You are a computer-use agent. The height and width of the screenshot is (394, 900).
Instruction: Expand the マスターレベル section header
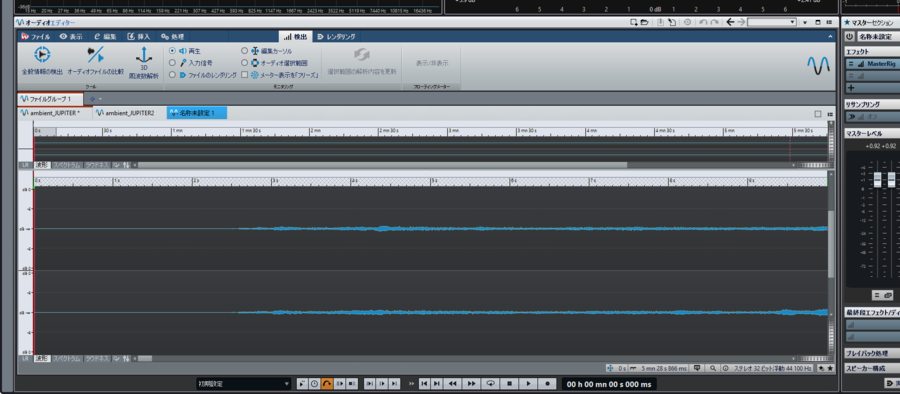872,133
